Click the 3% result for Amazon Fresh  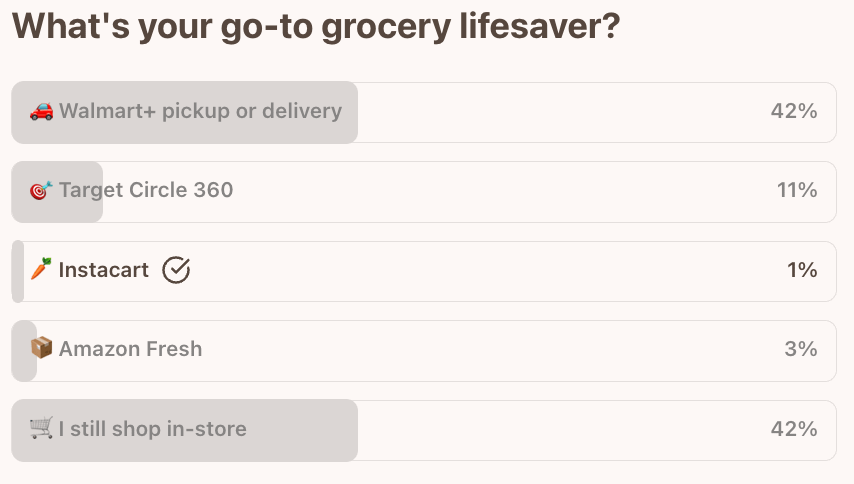click(801, 348)
